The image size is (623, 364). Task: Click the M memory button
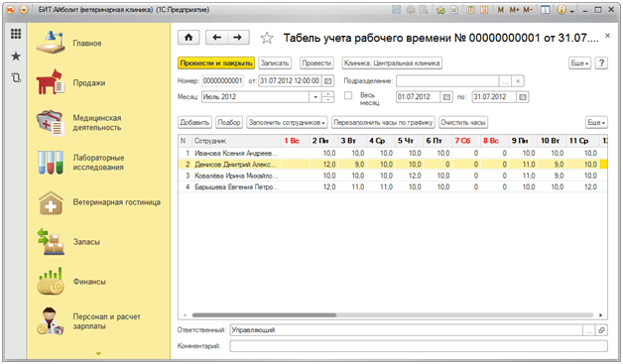pyautogui.click(x=501, y=10)
